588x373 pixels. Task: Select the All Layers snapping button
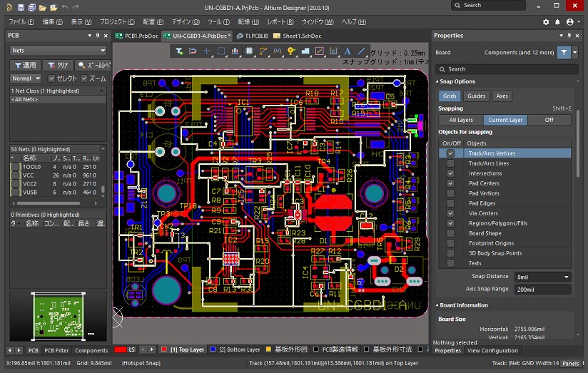(461, 120)
